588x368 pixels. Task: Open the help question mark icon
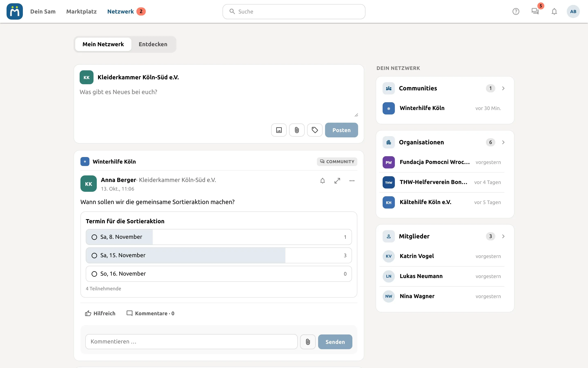[x=516, y=11]
